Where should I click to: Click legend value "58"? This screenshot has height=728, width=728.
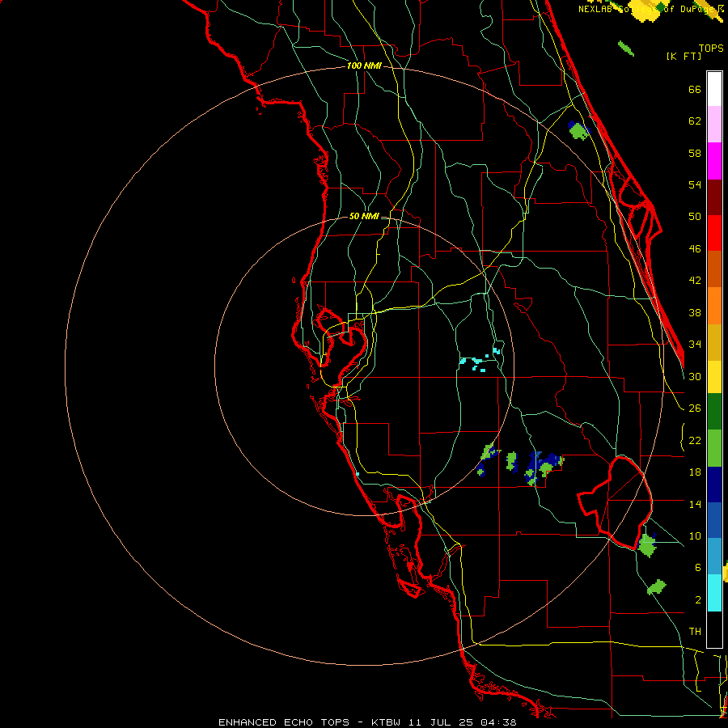pos(695,153)
